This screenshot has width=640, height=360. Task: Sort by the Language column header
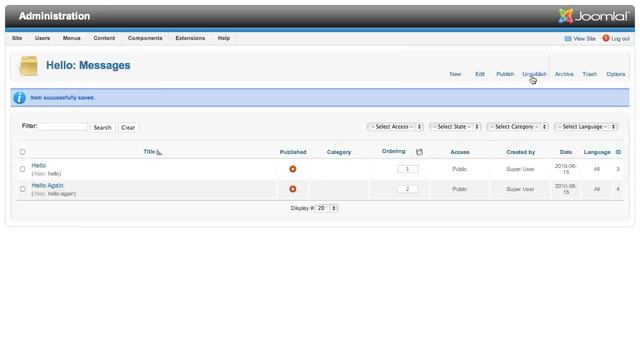(597, 152)
